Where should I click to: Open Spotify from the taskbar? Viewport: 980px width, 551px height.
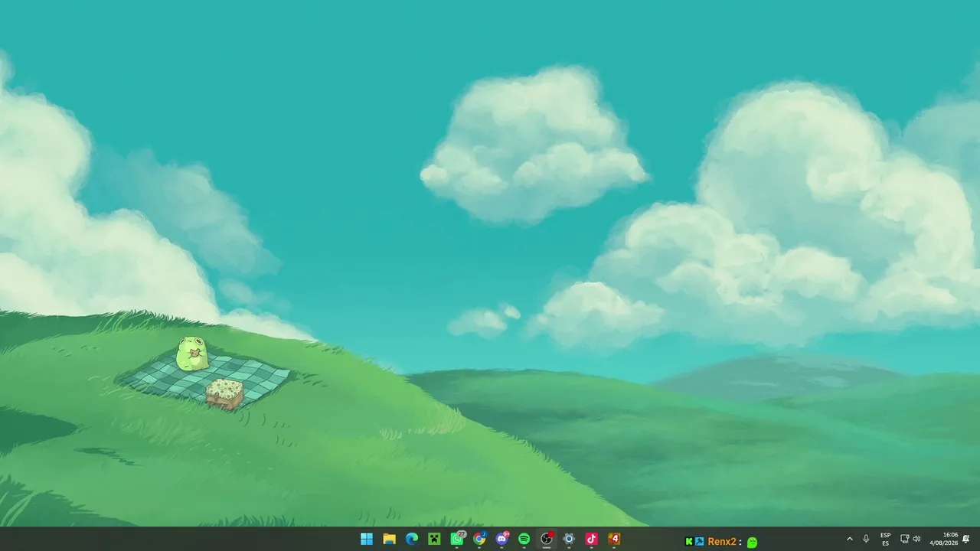[x=524, y=539]
